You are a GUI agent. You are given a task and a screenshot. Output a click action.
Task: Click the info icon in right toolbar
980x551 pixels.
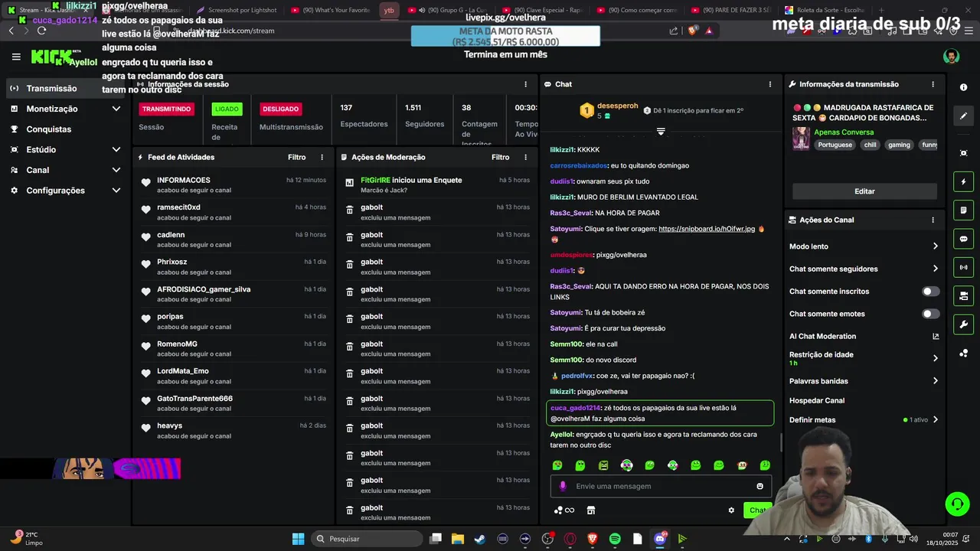tap(963, 87)
